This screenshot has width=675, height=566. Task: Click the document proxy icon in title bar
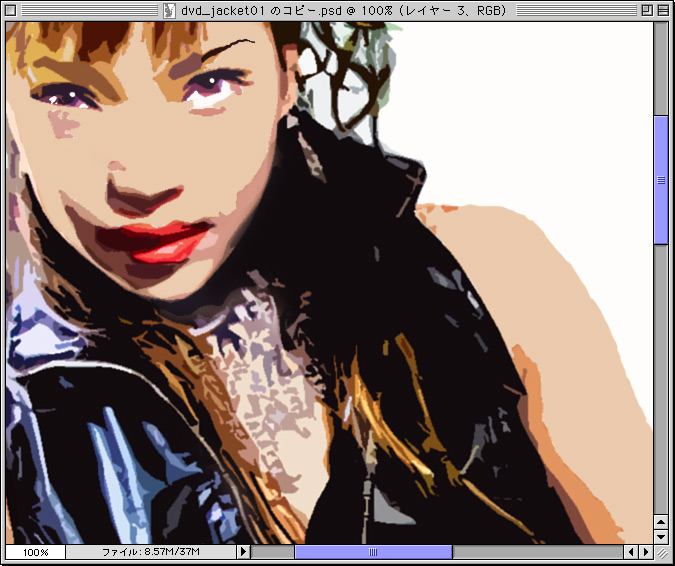pos(171,11)
